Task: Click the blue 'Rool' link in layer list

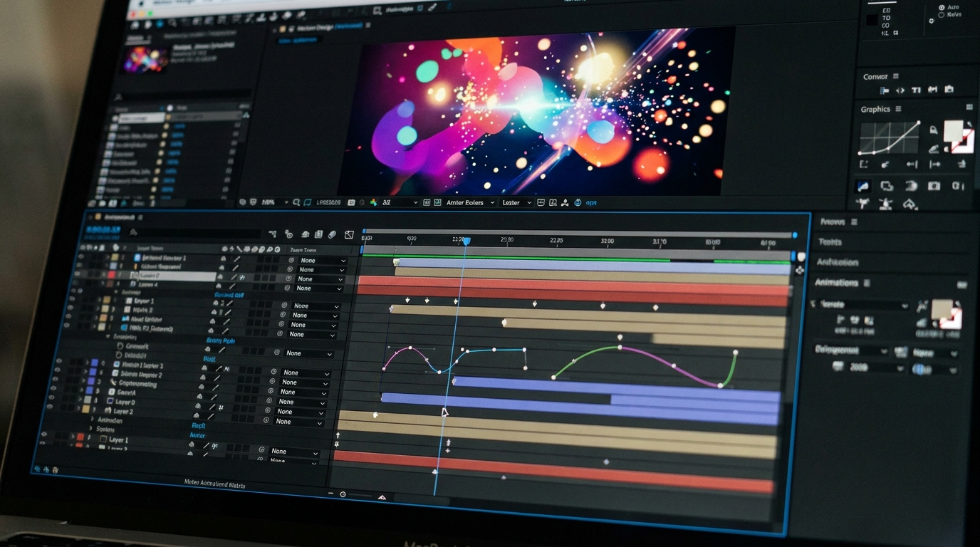Action: tap(209, 360)
